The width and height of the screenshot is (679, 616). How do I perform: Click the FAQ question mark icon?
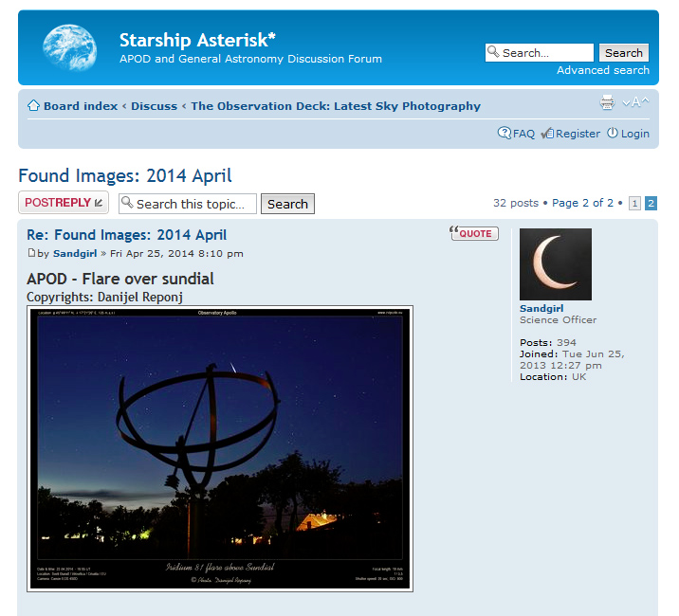(x=505, y=133)
